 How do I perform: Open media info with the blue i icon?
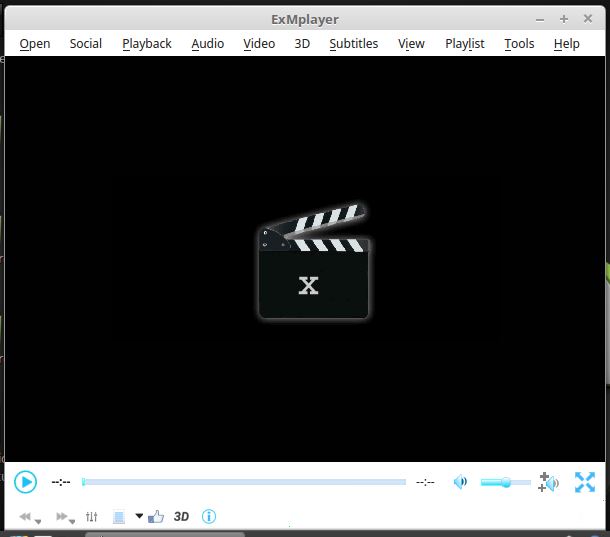(x=209, y=516)
